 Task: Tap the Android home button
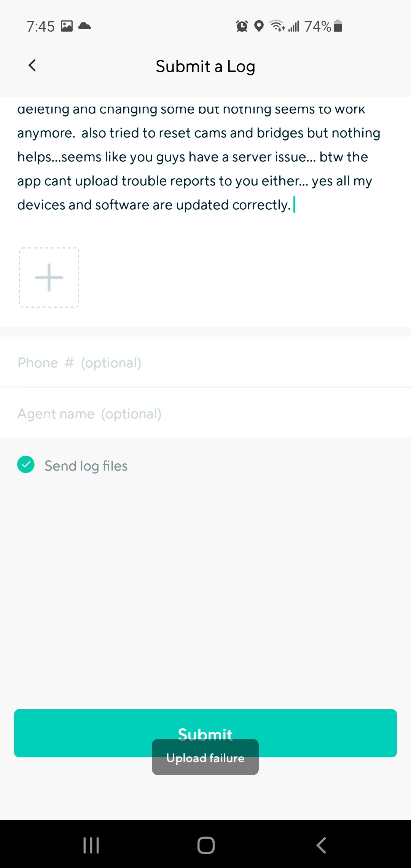[x=206, y=845]
